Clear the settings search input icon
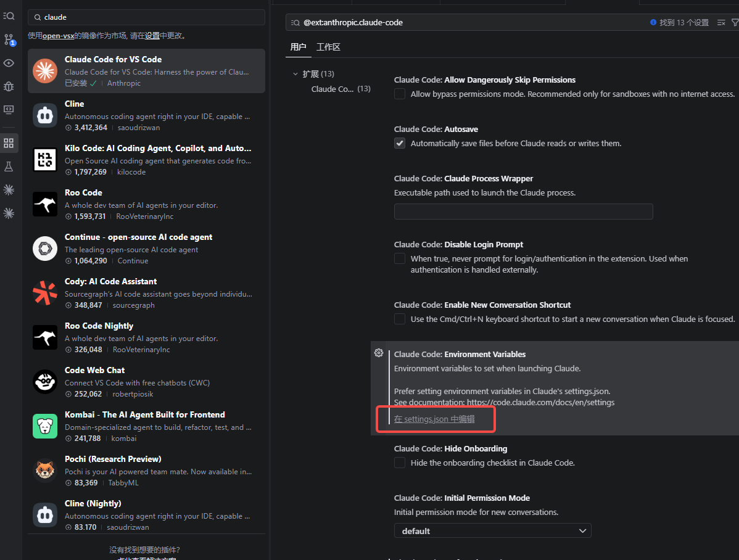The image size is (739, 560). coord(721,23)
